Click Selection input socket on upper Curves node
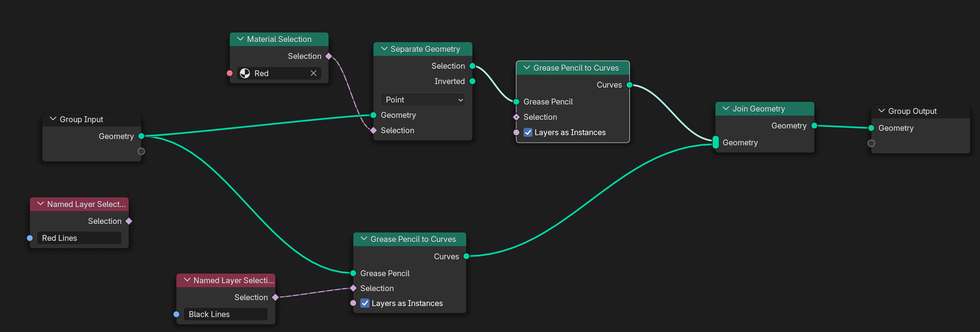 click(516, 117)
